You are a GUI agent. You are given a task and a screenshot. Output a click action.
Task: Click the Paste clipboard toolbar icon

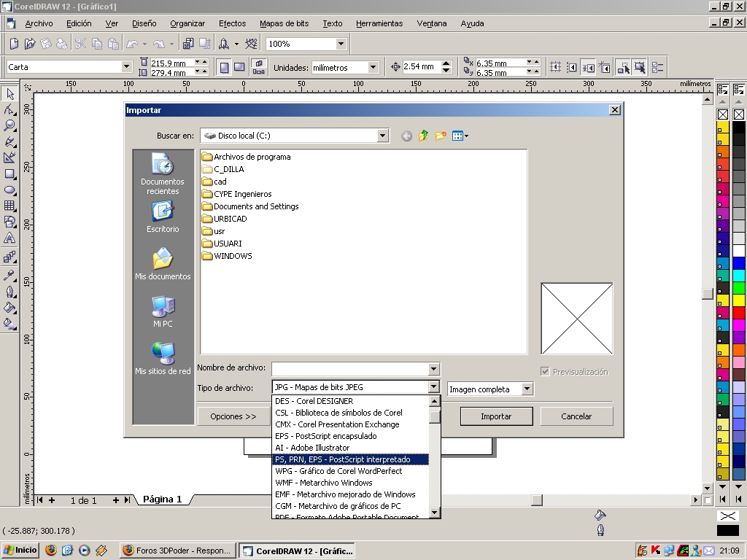click(x=113, y=44)
